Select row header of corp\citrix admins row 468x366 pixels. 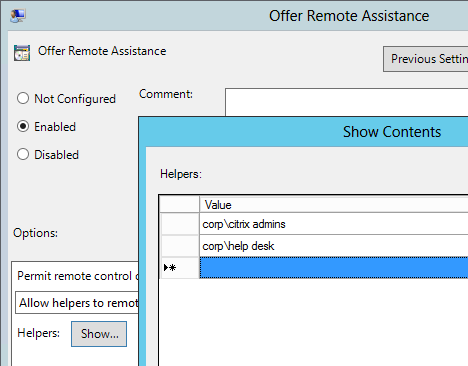click(180, 224)
